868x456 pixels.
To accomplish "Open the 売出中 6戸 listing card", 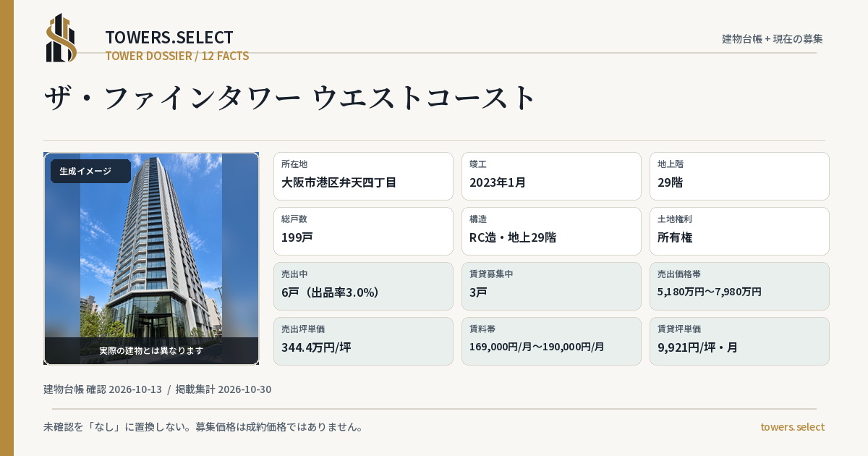I will [363, 286].
